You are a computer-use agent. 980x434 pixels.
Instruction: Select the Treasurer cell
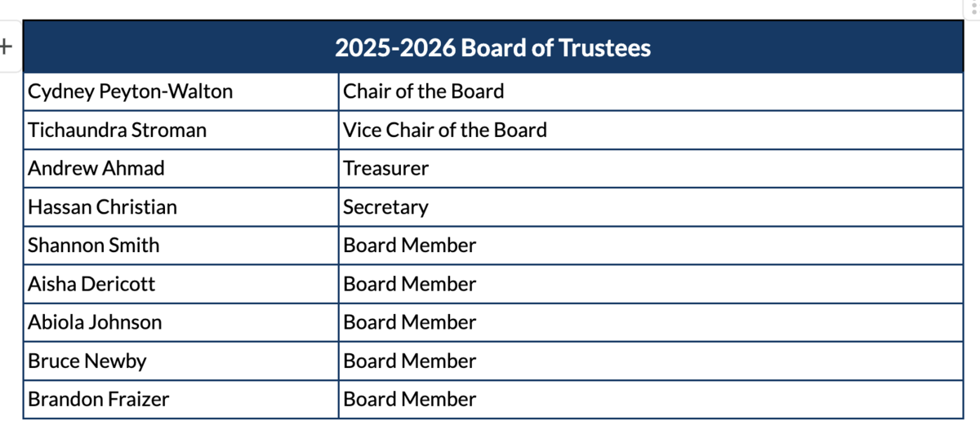coord(651,168)
